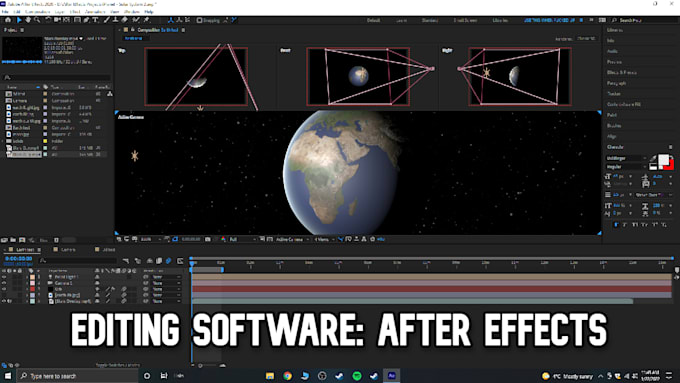This screenshot has height=383, width=680.
Task: Open the Full resolution dropdown
Action: click(242, 239)
